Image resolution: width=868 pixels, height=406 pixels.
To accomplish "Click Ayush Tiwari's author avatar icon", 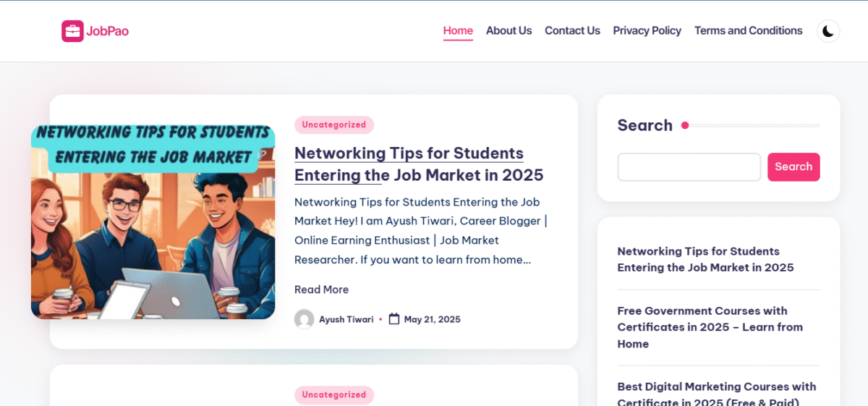I will (x=304, y=319).
